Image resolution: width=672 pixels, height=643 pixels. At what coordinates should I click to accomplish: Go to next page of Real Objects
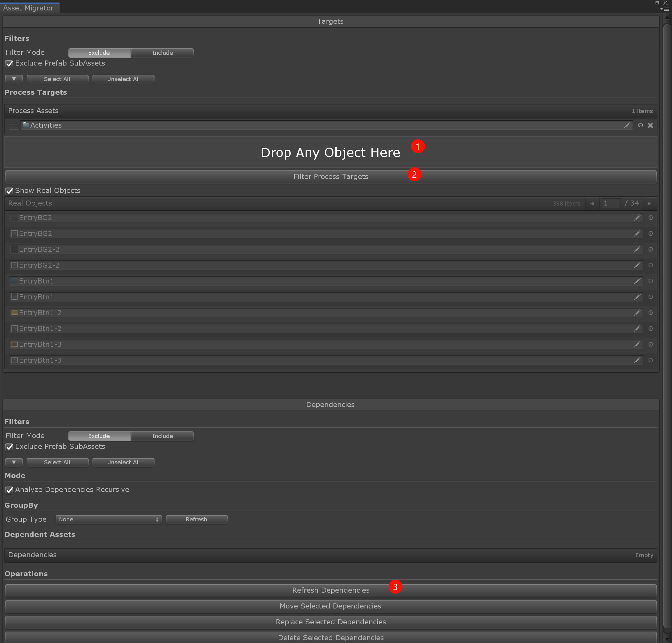[649, 204]
